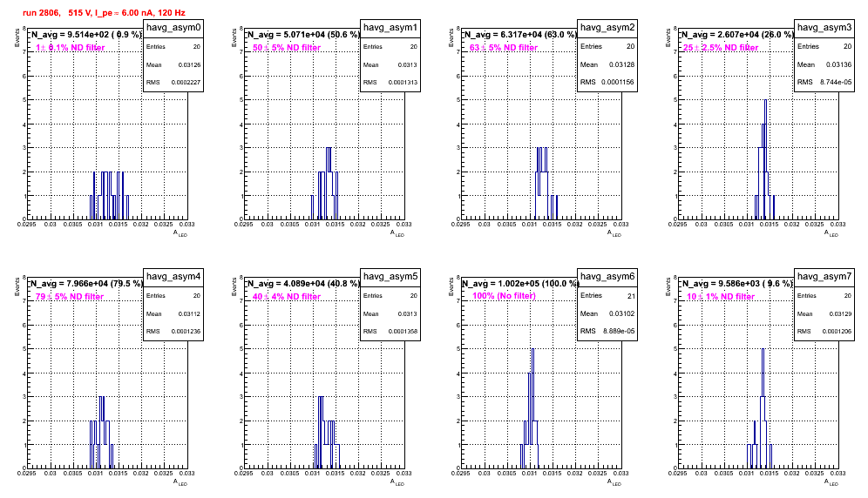This screenshot has width=868, height=498.
Task: Select the havg_asym3 stats box title
Action: coord(824,28)
